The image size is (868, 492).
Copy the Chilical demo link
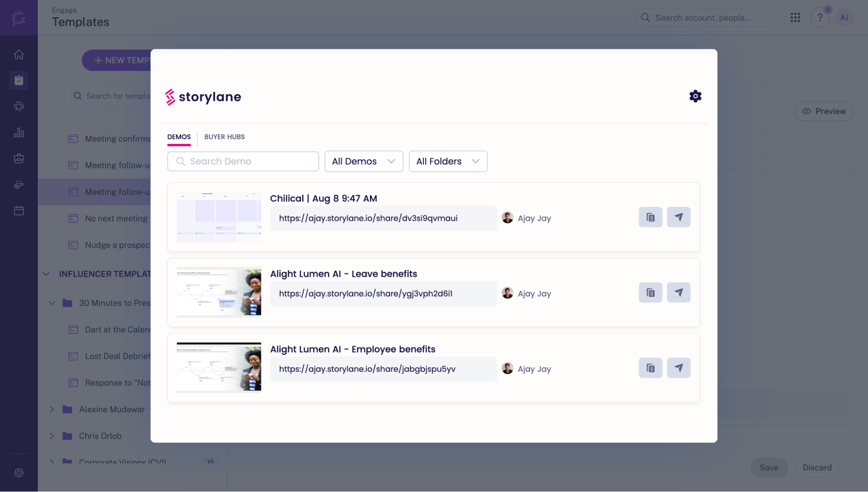click(x=650, y=217)
